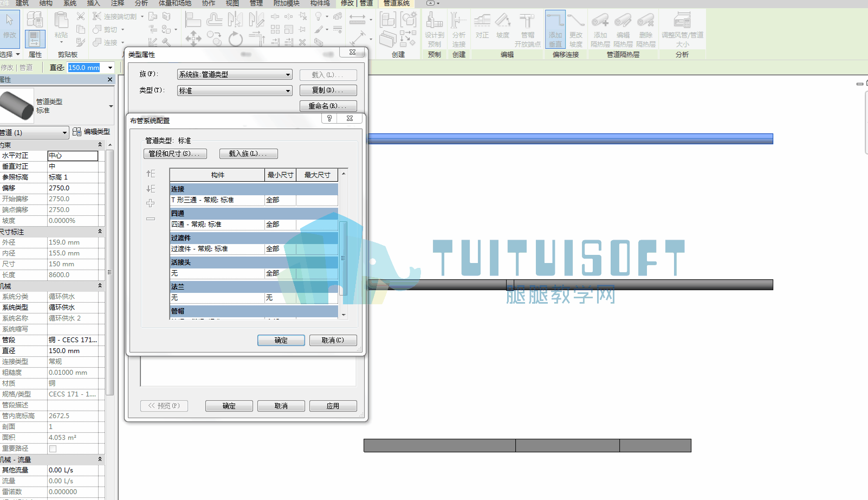Click the 偏移 2750.0 value field
Image resolution: width=868 pixels, height=500 pixels.
coord(73,188)
